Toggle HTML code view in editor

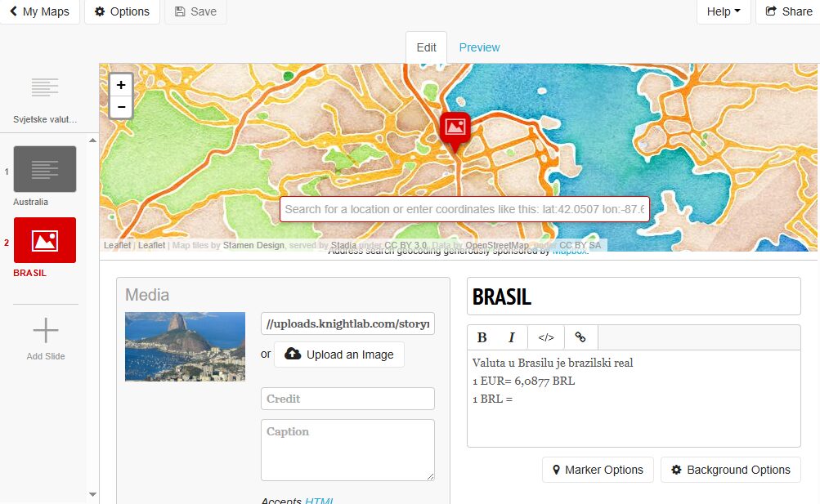546,337
